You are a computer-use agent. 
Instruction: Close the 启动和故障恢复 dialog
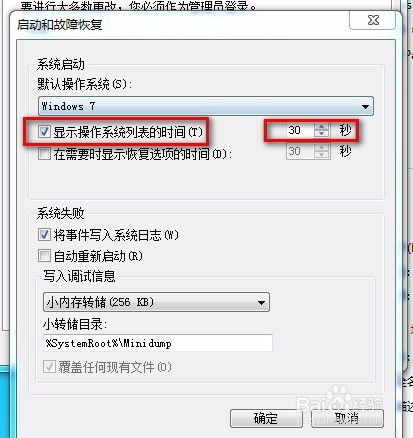click(x=372, y=20)
